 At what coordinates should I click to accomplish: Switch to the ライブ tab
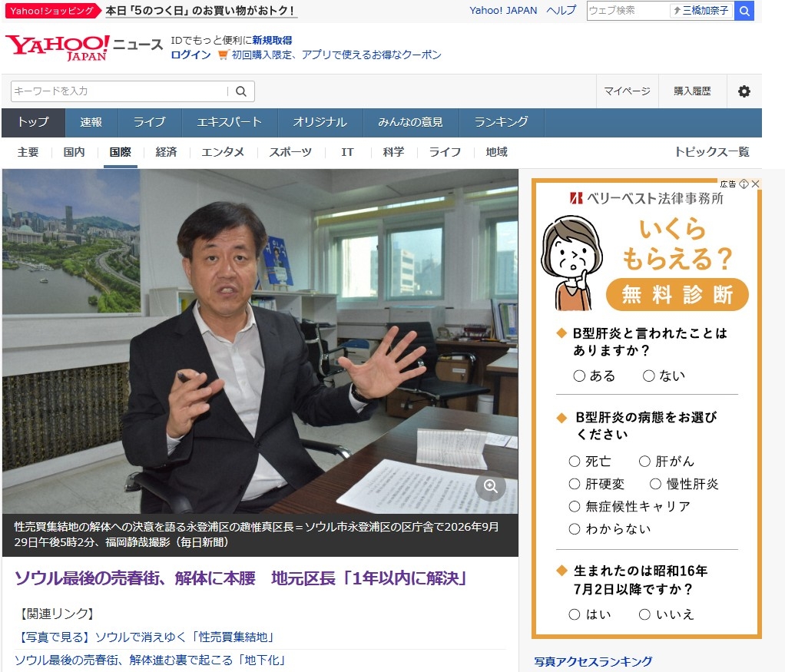tap(149, 123)
